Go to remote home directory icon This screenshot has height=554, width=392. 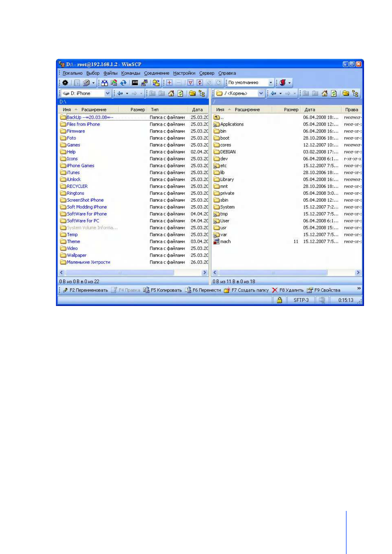[x=325, y=93]
